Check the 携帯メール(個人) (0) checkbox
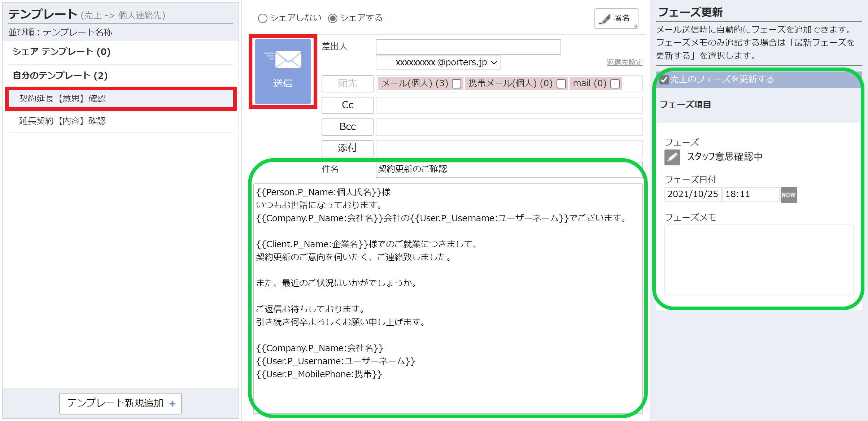The image size is (868, 421). click(561, 84)
